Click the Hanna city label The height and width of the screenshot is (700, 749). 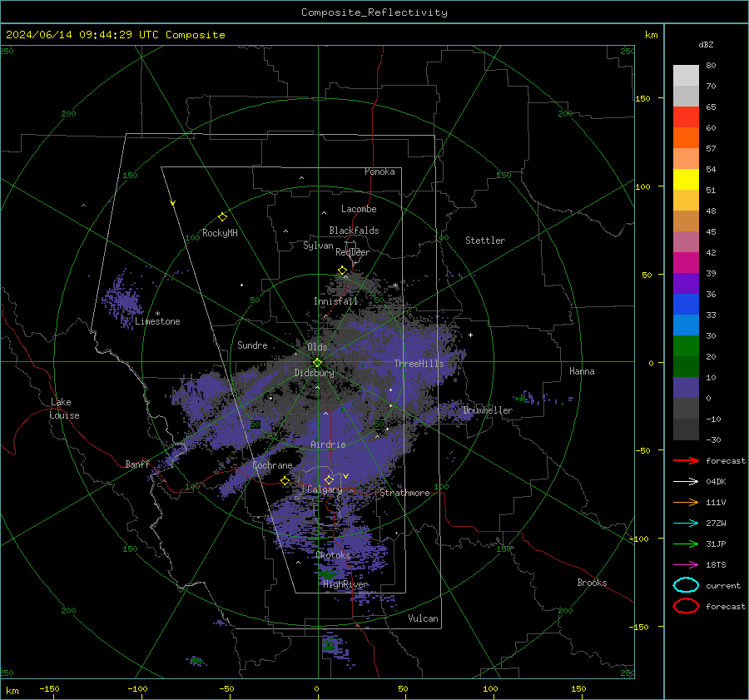tap(582, 371)
